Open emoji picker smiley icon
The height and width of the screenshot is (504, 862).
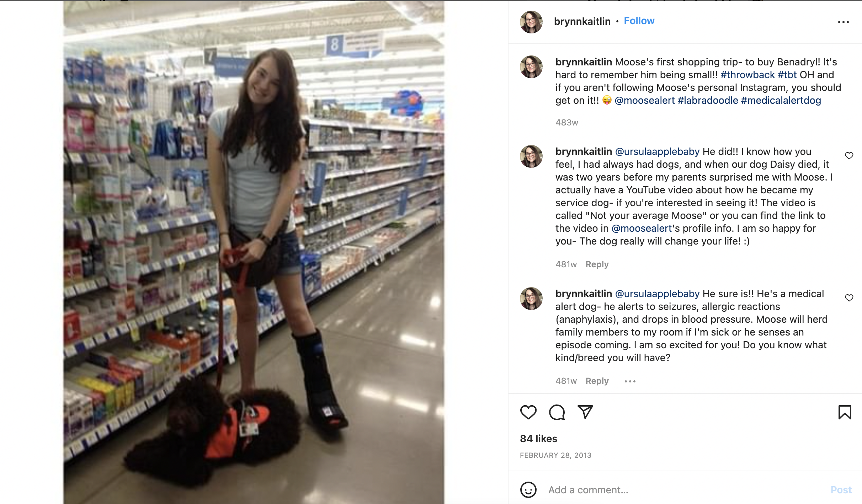pyautogui.click(x=528, y=490)
